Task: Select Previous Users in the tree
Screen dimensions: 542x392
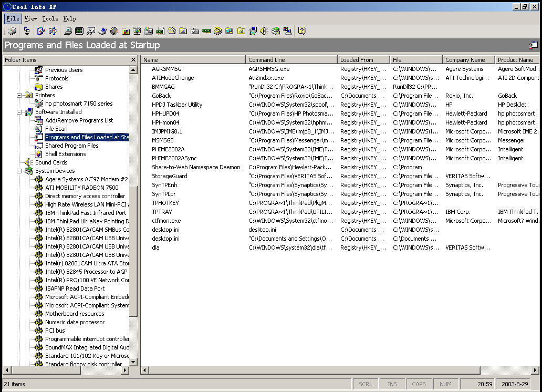Action: [64, 70]
